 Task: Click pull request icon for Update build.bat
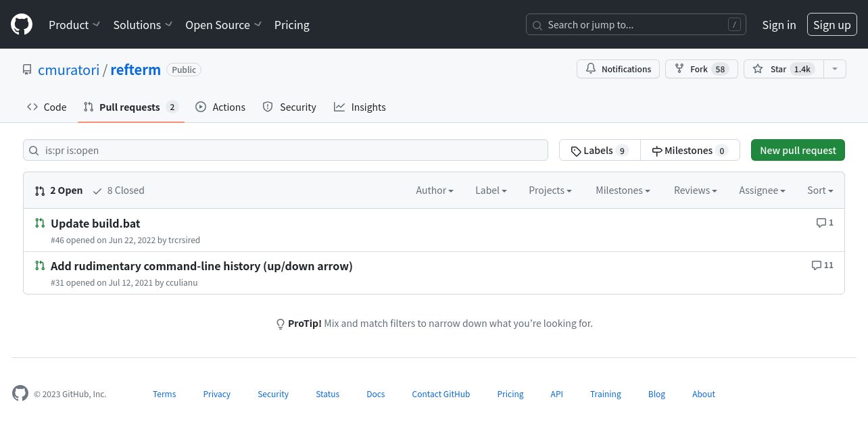[40, 223]
